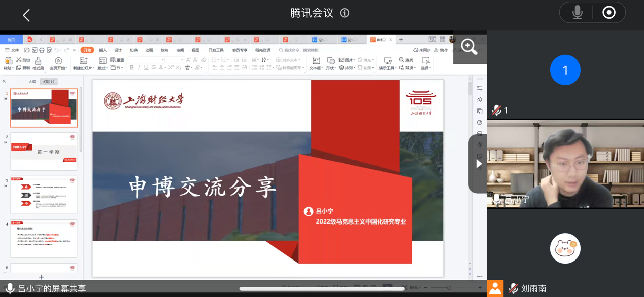Screen dimensions: 644x297
Task: Click the Paste (粘贴) icon
Action: click(9, 63)
